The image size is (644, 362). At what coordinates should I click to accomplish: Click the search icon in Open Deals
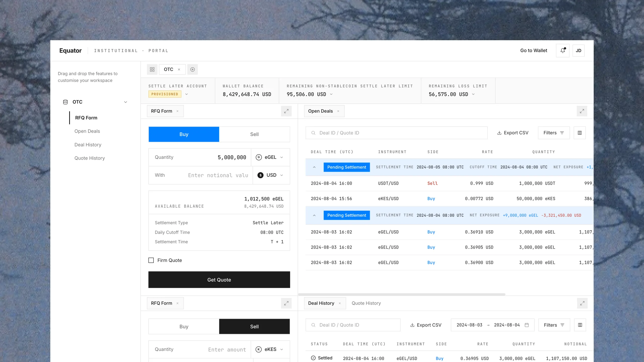point(313,133)
